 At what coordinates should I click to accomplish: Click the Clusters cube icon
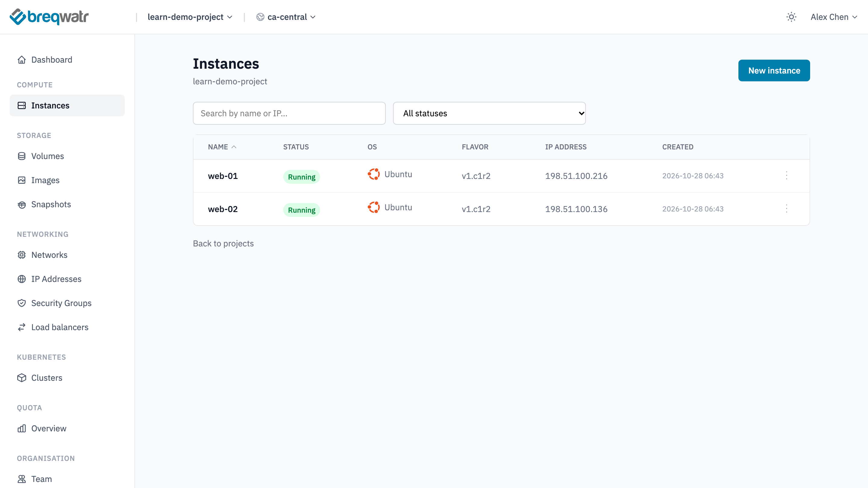[x=22, y=378]
